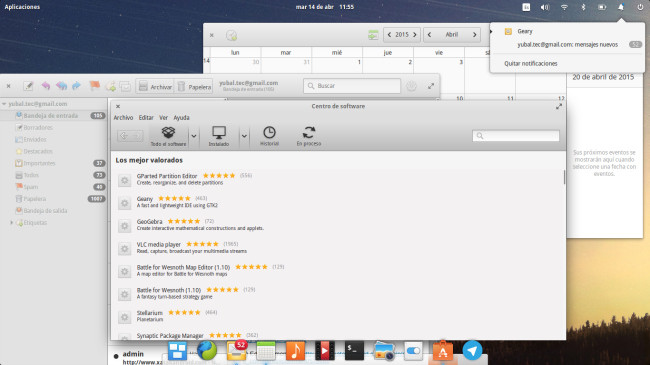Expand the Etiquetas tree node
Viewport: 650px width, 365px height.
12,223
